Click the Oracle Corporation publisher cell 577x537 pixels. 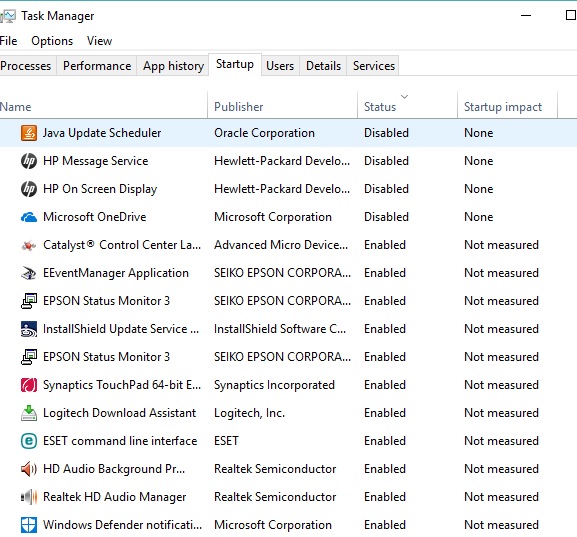point(264,133)
